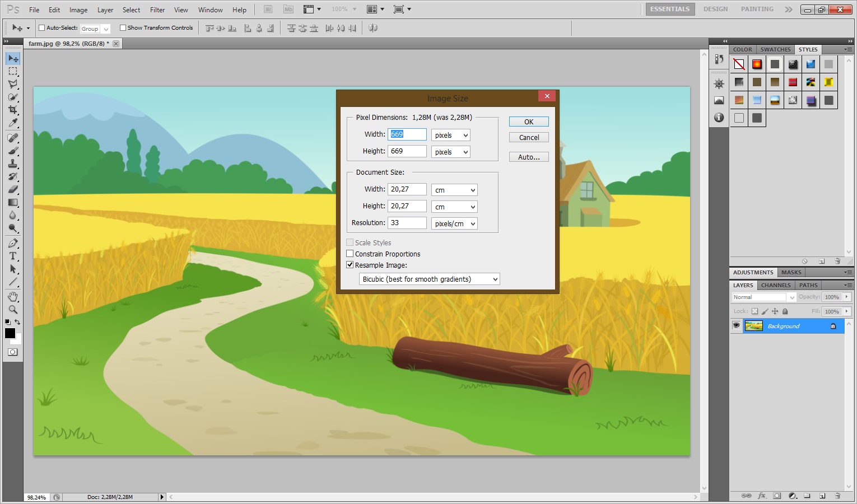Choose the Pen tool
Screen dimensions: 857x504
(13, 243)
